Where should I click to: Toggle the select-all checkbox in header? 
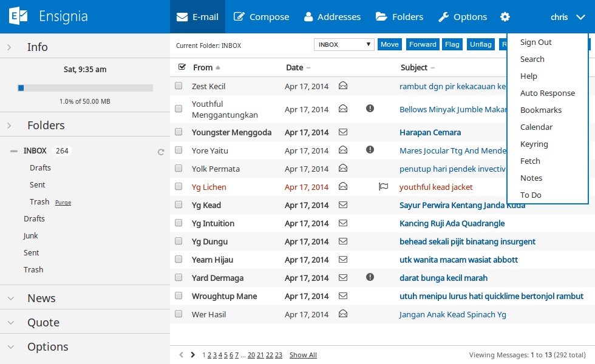tap(182, 67)
